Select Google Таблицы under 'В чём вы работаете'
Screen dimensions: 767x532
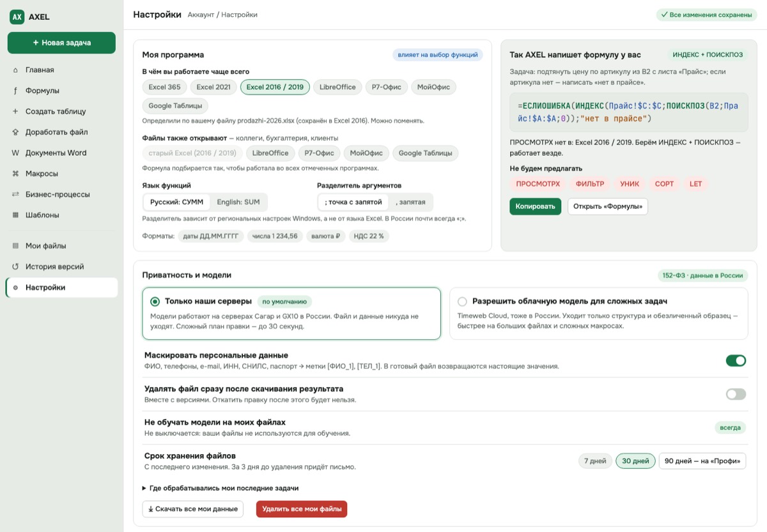[x=175, y=106]
